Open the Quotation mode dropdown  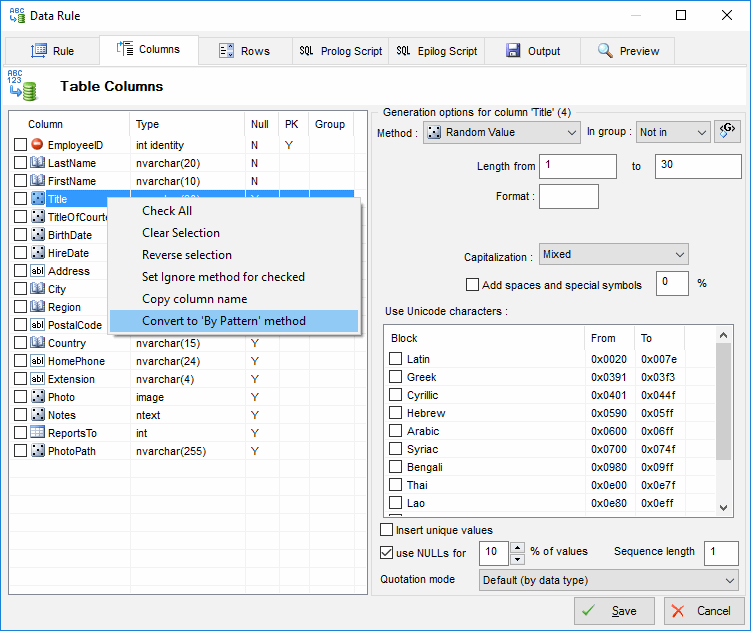(x=608, y=580)
